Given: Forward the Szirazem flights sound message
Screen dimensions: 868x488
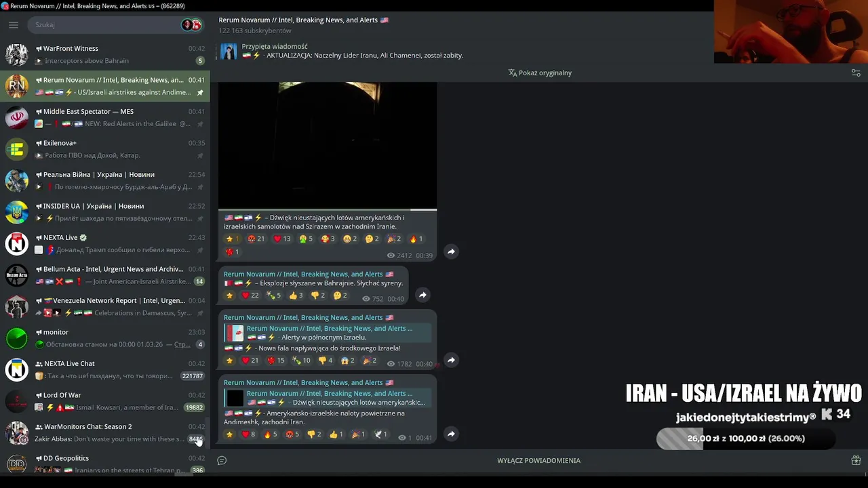Looking at the screenshot, I should [x=451, y=251].
